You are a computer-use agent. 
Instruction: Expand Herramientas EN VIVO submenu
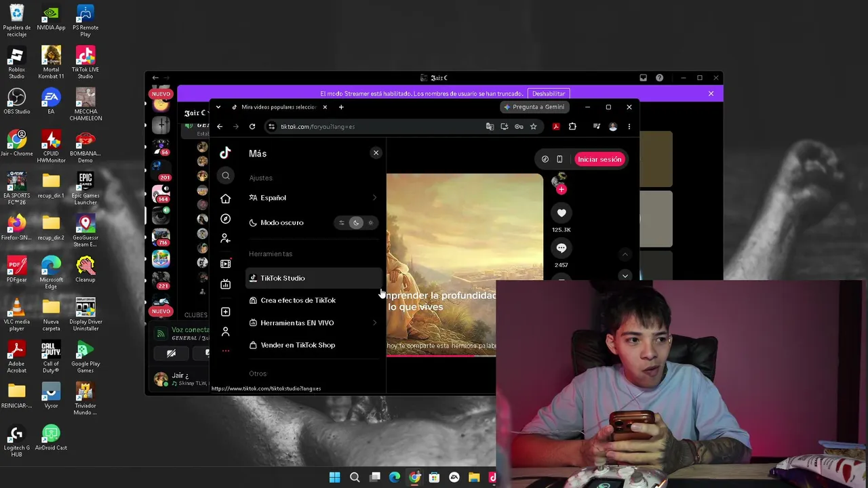pos(374,323)
